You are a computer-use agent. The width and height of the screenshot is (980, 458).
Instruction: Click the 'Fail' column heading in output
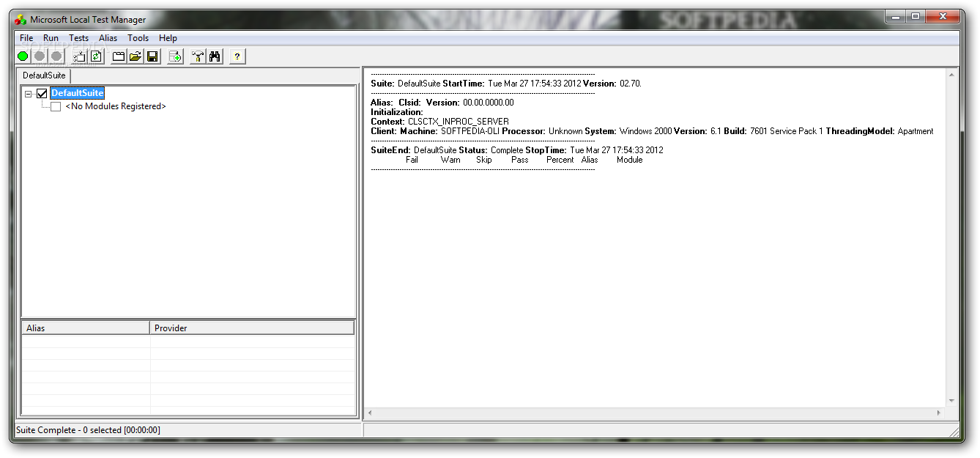(412, 160)
